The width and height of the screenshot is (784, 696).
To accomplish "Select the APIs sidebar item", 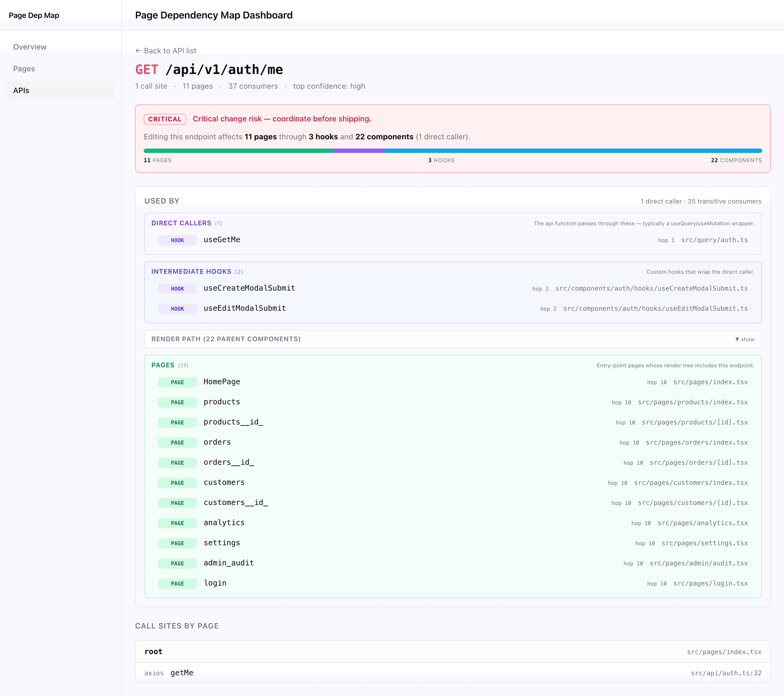I will coord(61,91).
